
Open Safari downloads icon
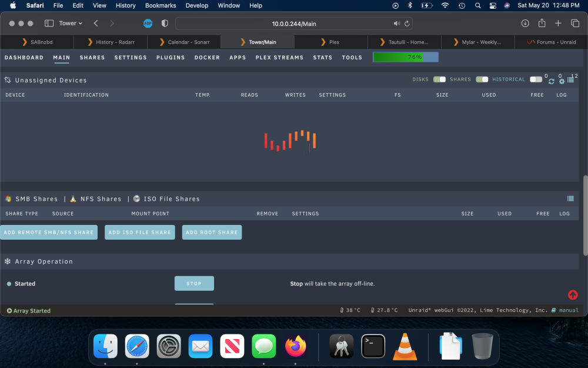(x=525, y=24)
